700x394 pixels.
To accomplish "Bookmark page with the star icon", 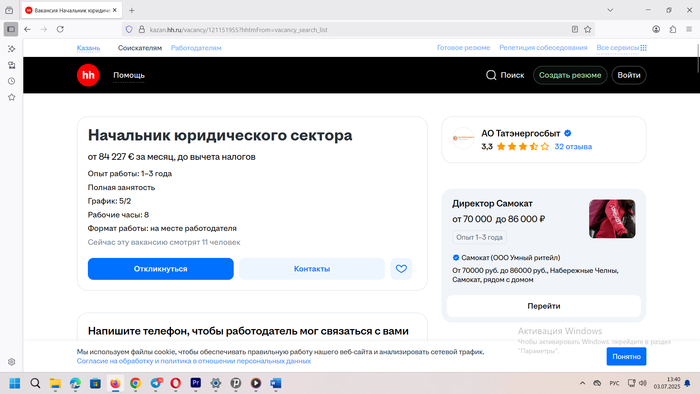I will click(x=588, y=29).
